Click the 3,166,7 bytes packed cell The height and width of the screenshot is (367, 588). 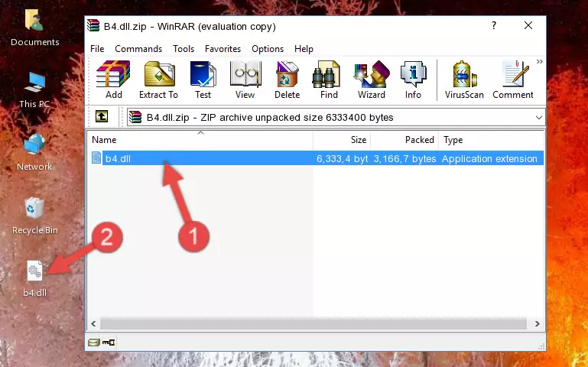coord(404,158)
